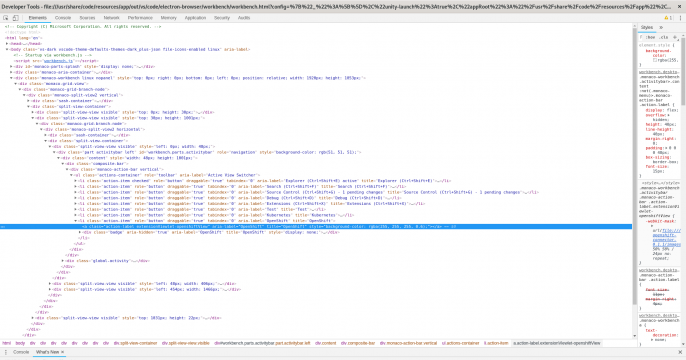Show more Styles pane tabs chevron
Image resolution: width=686 pixels, height=360 pixels.
[661, 28]
